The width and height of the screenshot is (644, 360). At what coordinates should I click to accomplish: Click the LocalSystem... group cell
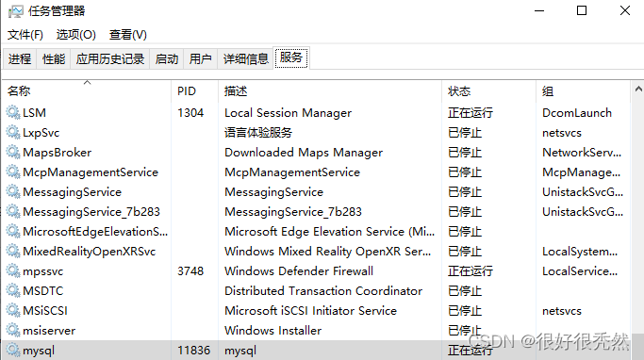(580, 252)
